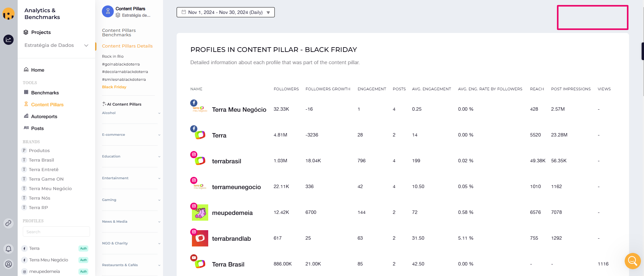Select #golnablackdoterra content pillar
Screen dimensions: 644x276
click(x=121, y=64)
